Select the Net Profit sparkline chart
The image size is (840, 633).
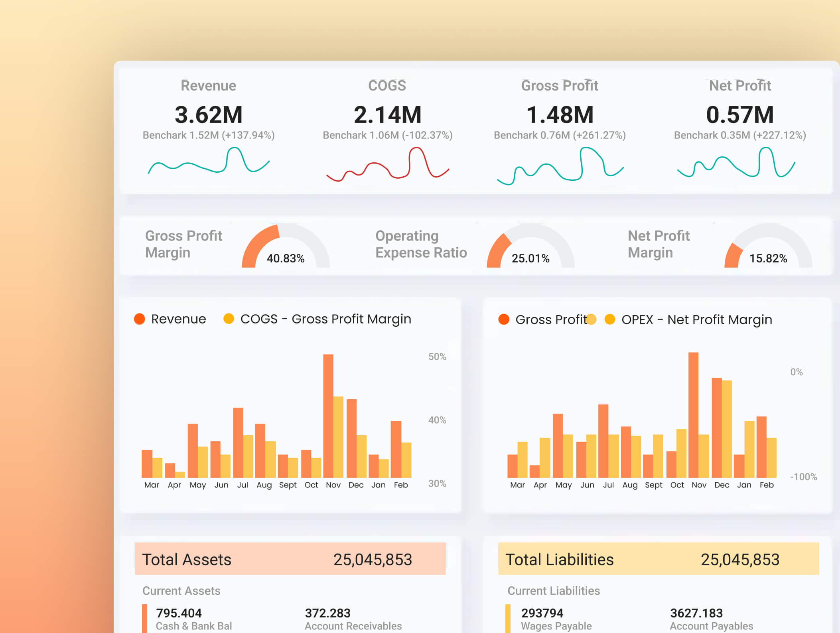click(736, 162)
